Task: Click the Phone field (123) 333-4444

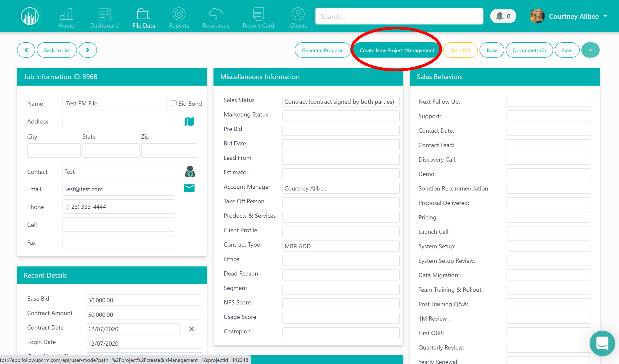Action: click(x=119, y=206)
